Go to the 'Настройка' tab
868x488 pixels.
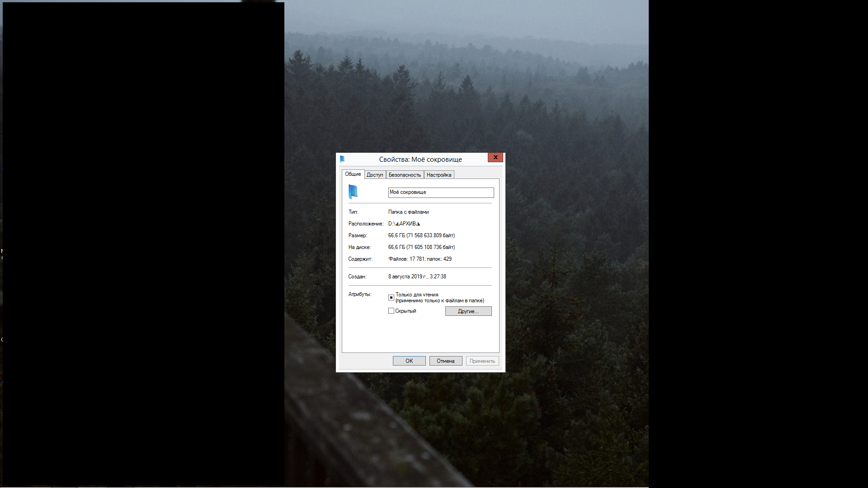tap(439, 175)
